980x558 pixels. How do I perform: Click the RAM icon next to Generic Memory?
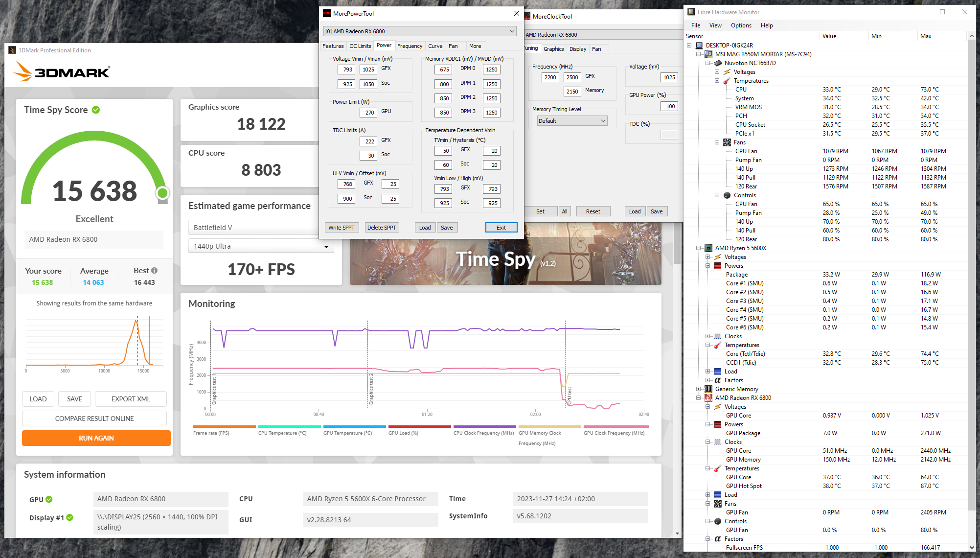(708, 389)
